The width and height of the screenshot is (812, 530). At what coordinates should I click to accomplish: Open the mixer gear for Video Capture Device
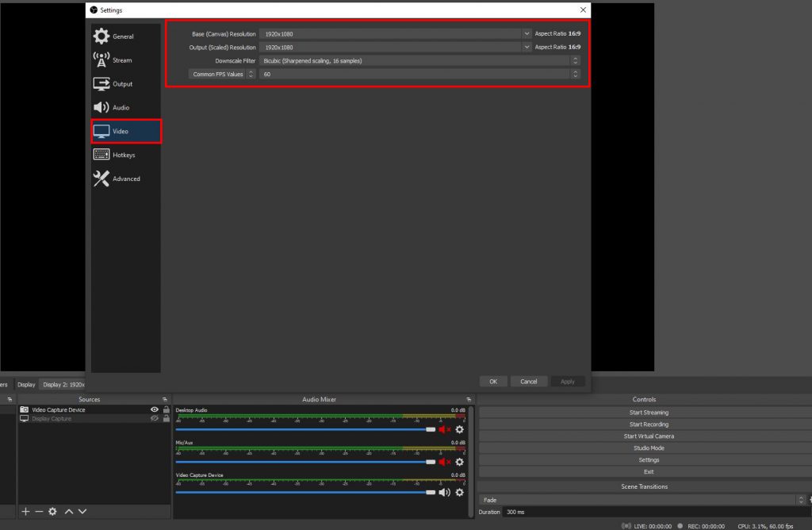coord(459,492)
